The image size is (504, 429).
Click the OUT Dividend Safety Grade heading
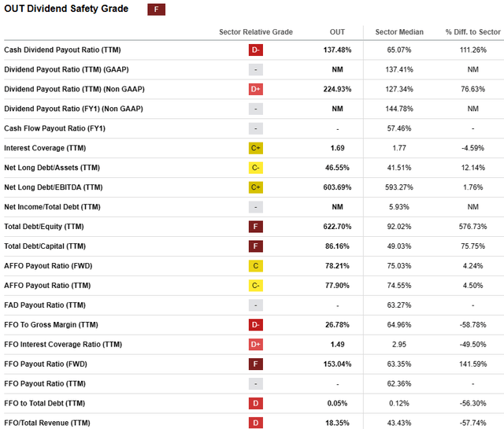tap(66, 9)
